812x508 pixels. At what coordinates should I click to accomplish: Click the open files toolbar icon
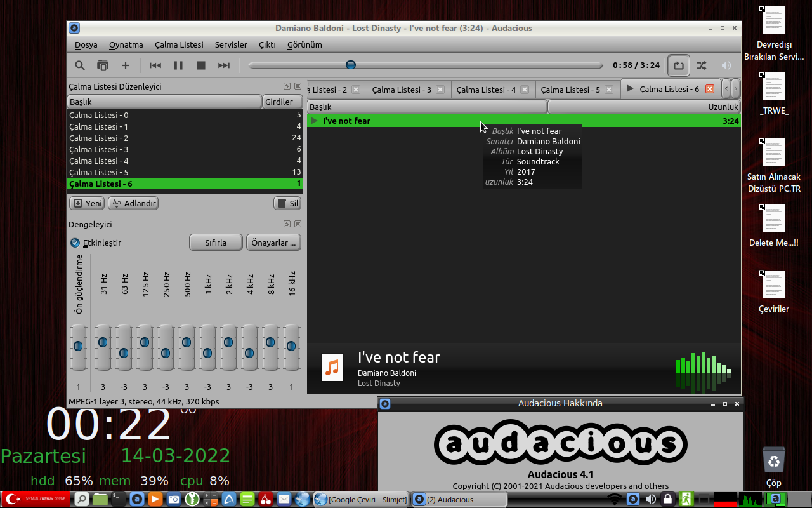[102, 65]
